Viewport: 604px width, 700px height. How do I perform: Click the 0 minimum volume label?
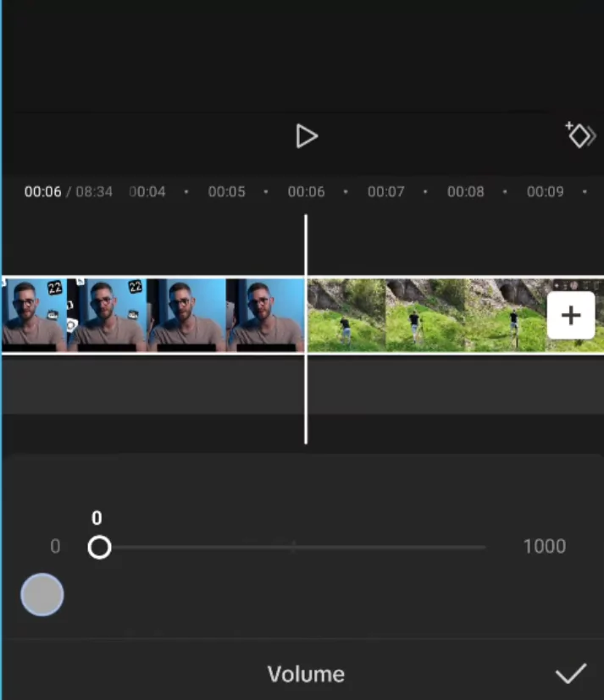[55, 547]
